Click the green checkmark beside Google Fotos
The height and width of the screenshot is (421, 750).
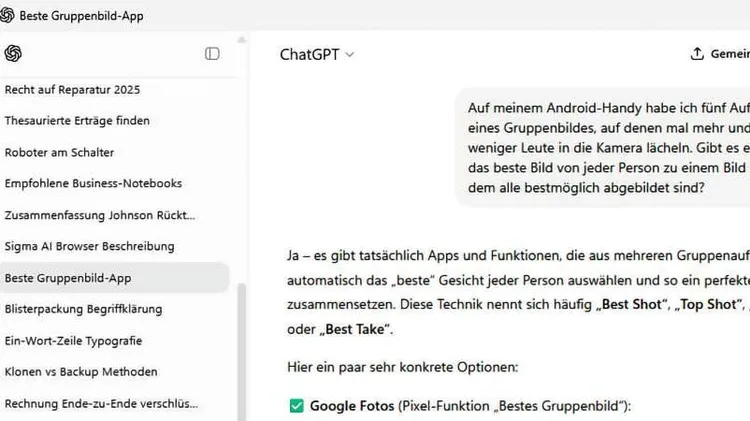click(x=296, y=405)
